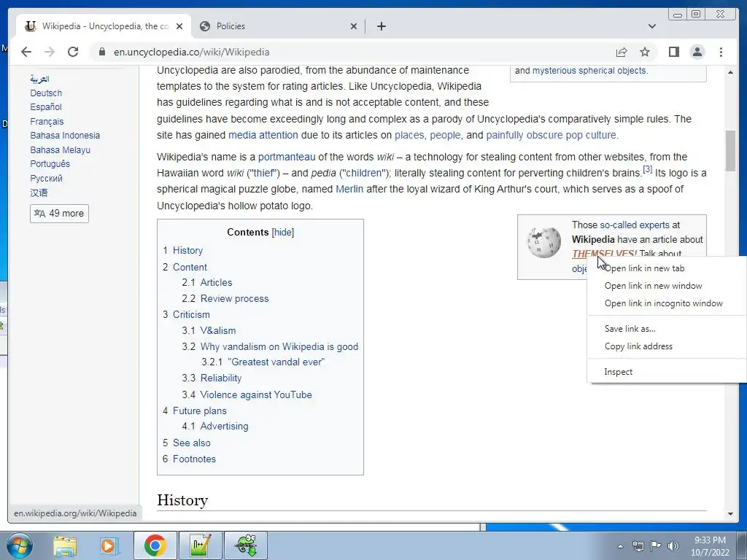
Task: Go back to the previous page
Action: [x=26, y=52]
